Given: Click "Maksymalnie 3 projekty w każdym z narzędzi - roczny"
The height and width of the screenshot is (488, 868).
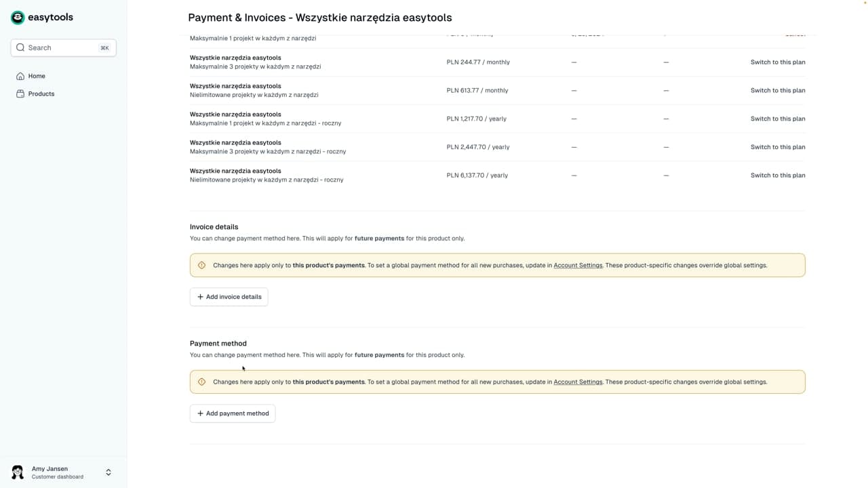Looking at the screenshot, I should point(268,152).
